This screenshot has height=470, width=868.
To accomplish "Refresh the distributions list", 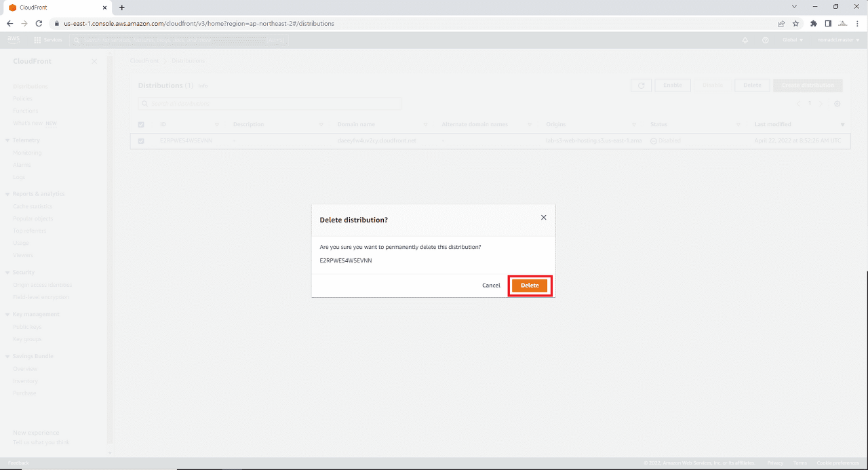I will tap(641, 85).
